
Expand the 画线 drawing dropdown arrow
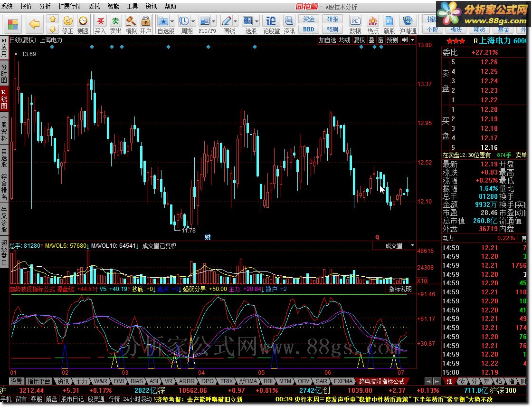point(235,21)
